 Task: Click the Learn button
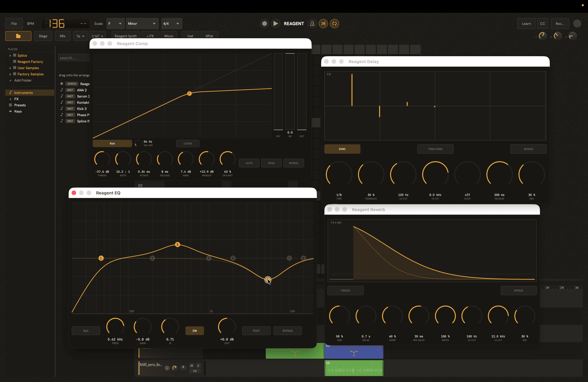526,24
